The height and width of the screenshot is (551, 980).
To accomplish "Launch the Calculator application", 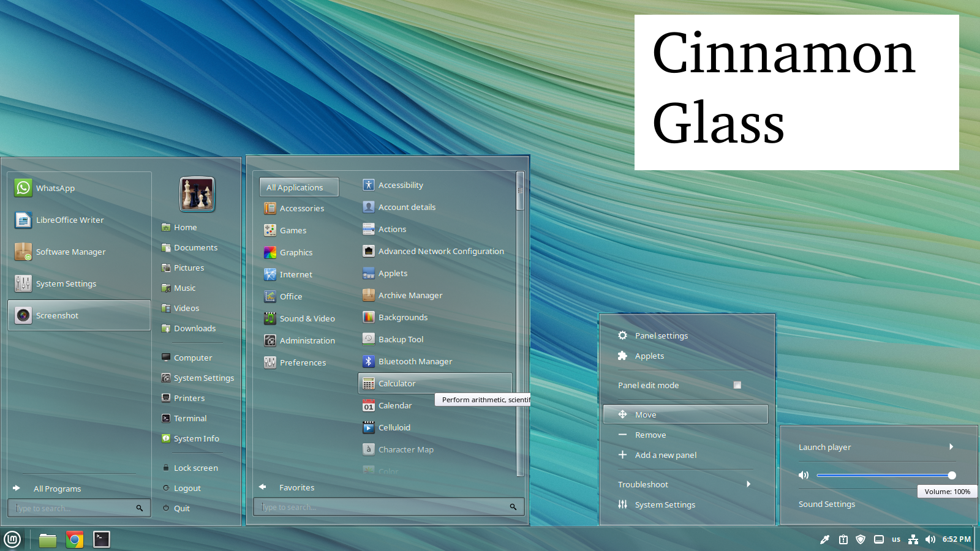I will pyautogui.click(x=397, y=383).
